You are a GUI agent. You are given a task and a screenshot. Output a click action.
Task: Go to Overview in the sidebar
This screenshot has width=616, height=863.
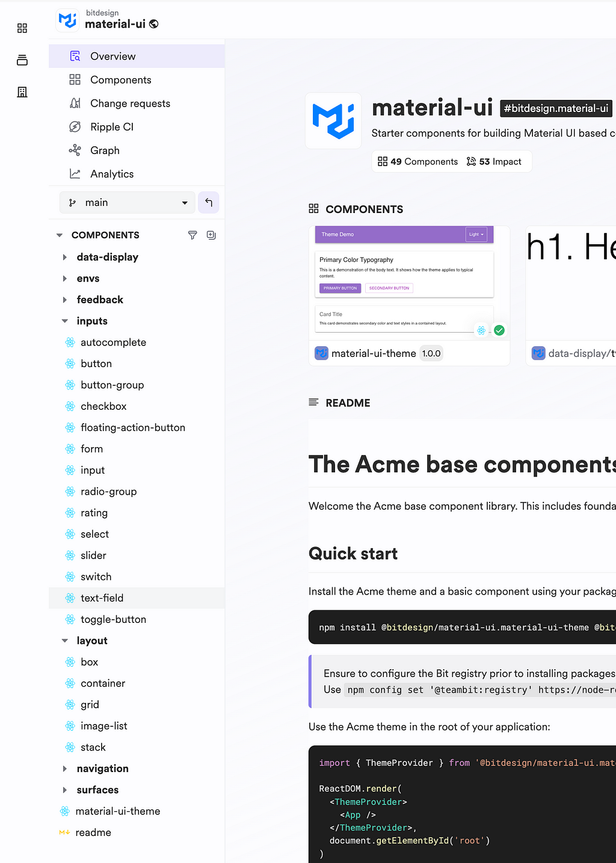coord(137,56)
